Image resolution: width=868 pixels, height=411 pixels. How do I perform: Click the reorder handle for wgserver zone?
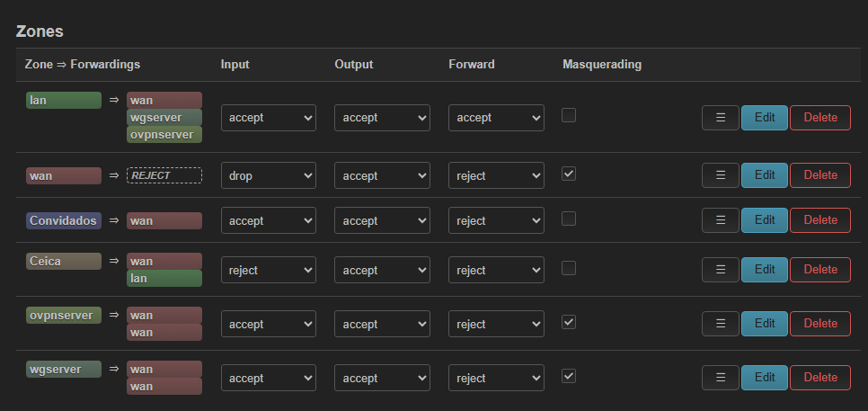(x=720, y=378)
